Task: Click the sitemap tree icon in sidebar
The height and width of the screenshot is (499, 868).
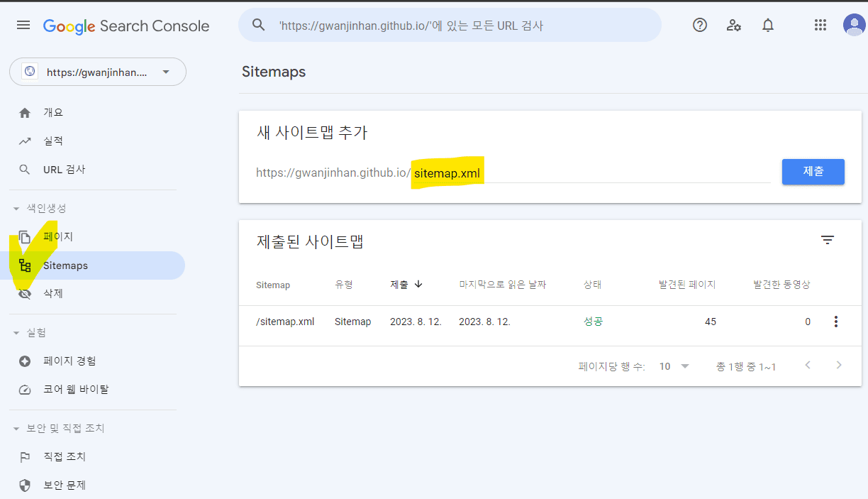Action: (25, 265)
